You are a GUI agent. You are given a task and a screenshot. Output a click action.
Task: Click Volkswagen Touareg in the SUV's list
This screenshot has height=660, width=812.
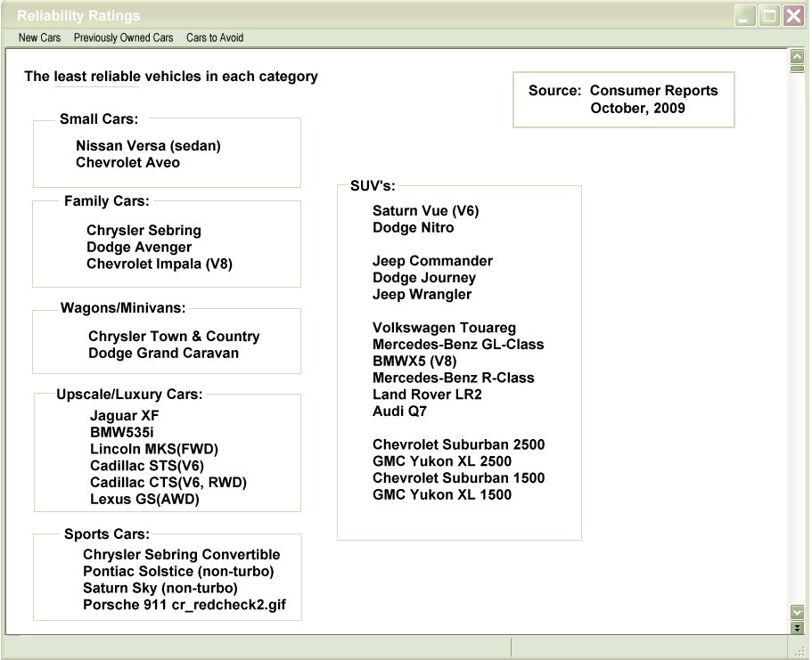tap(444, 328)
